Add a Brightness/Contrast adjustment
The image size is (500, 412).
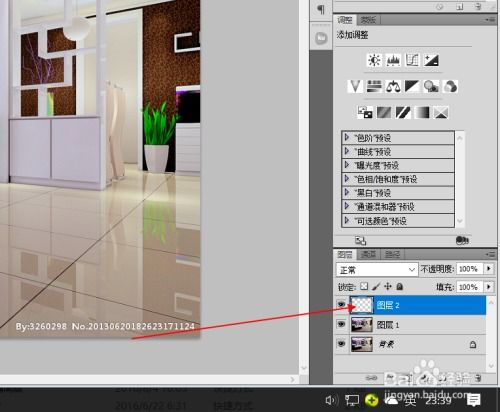[374, 60]
